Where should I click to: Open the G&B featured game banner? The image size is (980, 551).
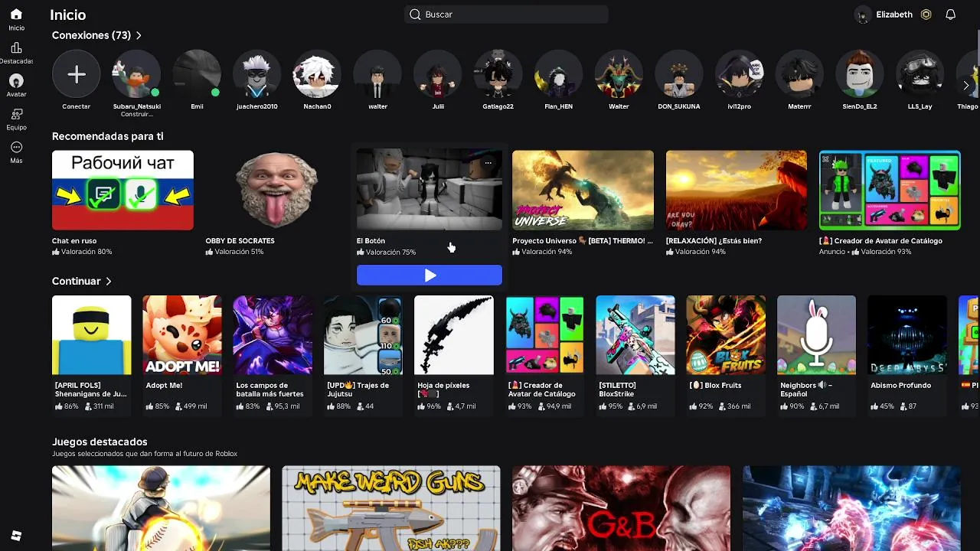pyautogui.click(x=621, y=508)
